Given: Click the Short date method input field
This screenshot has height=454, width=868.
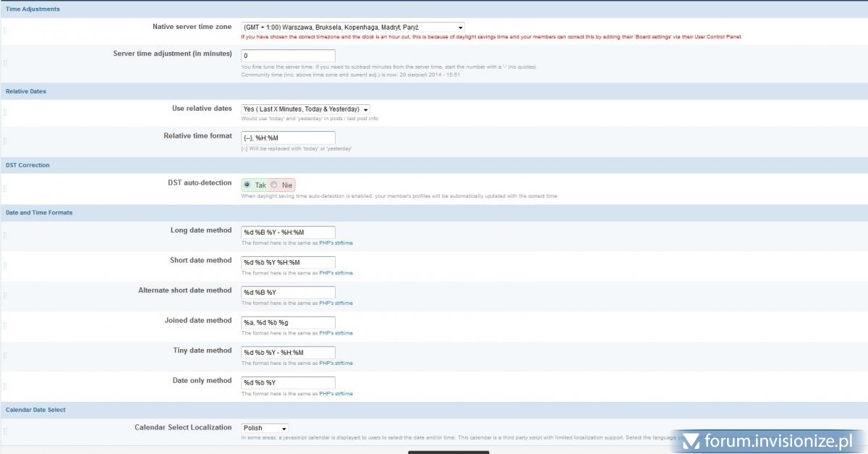Looking at the screenshot, I should (288, 262).
